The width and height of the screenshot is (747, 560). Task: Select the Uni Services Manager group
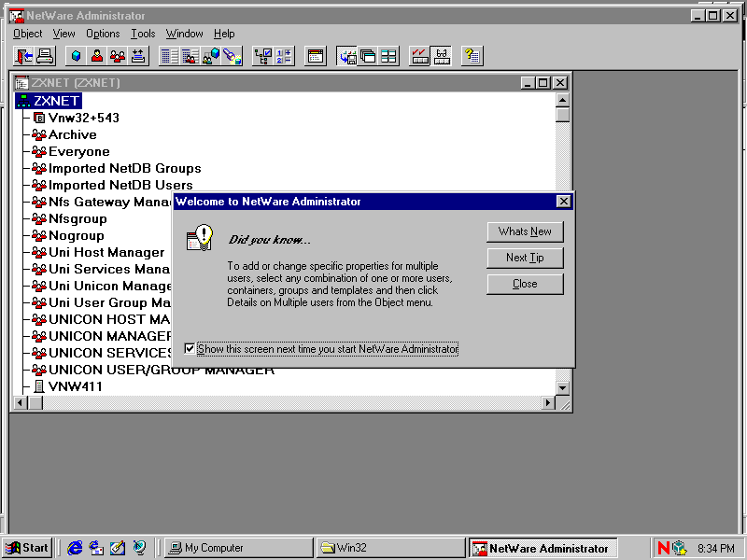tap(102, 269)
